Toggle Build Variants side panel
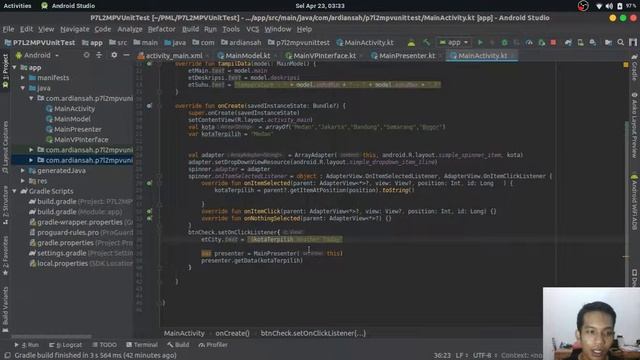Image resolution: width=640 pixels, height=360 pixels. pyautogui.click(x=5, y=309)
